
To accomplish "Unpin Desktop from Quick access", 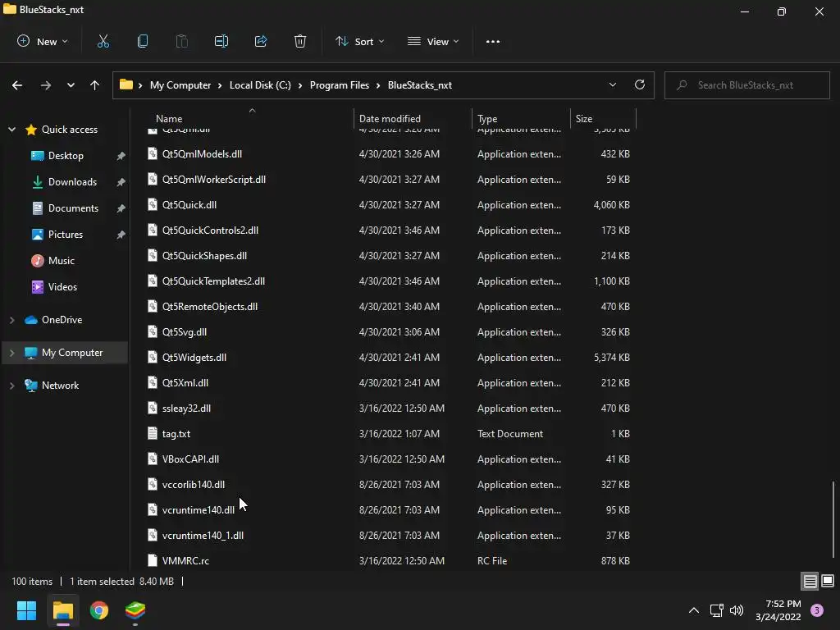I will point(121,156).
